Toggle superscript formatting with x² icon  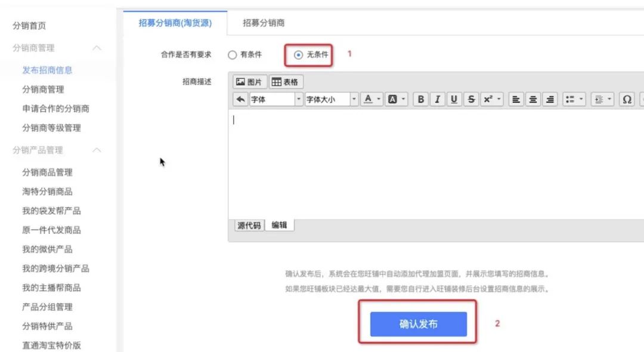coord(489,99)
